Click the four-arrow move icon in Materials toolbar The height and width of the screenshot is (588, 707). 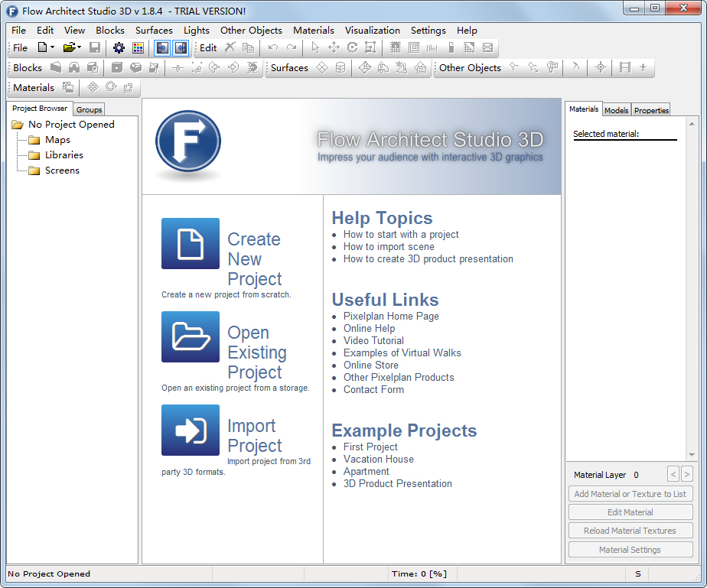[93, 87]
